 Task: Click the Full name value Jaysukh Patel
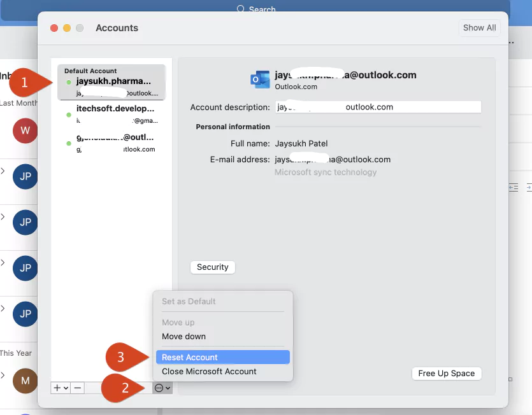301,143
